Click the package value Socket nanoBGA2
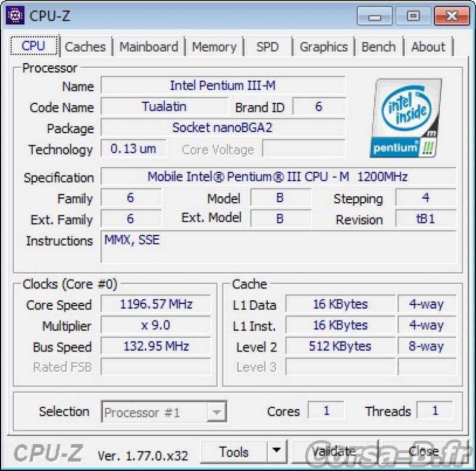476x471 pixels. pyautogui.click(x=223, y=127)
